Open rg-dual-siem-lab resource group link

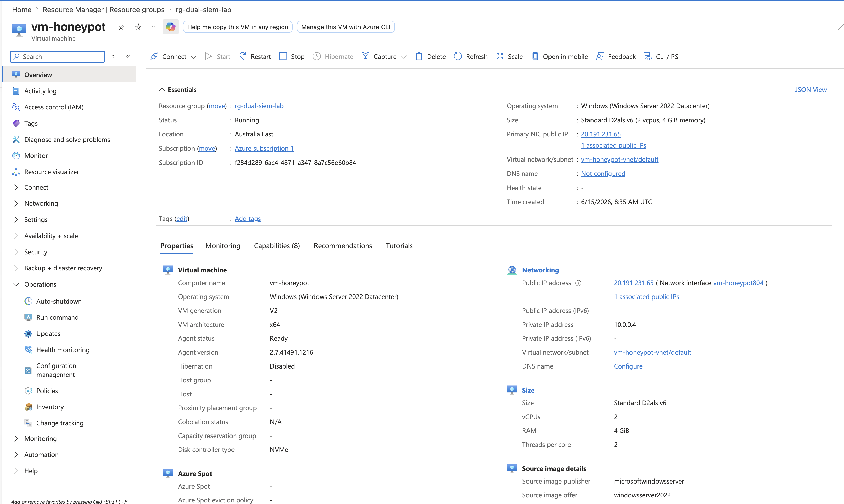coord(259,106)
